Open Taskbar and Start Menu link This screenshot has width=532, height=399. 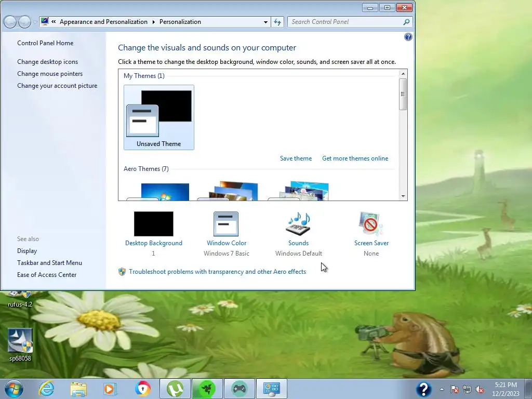tap(49, 263)
